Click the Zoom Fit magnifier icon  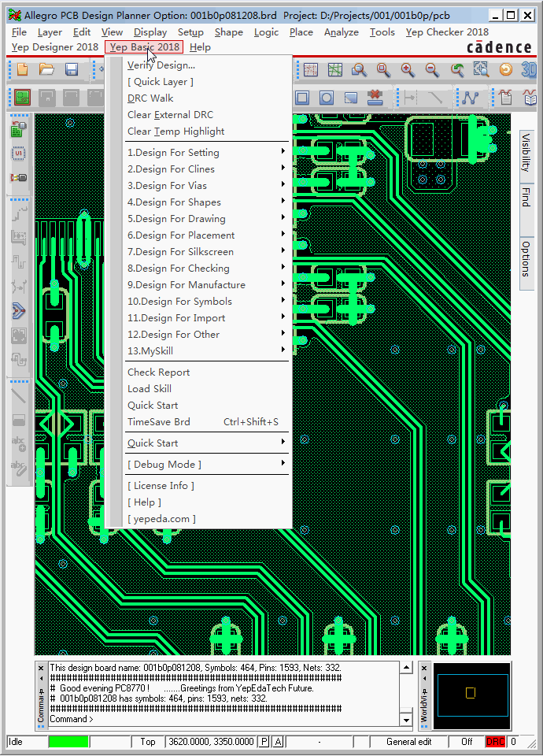pyautogui.click(x=383, y=69)
